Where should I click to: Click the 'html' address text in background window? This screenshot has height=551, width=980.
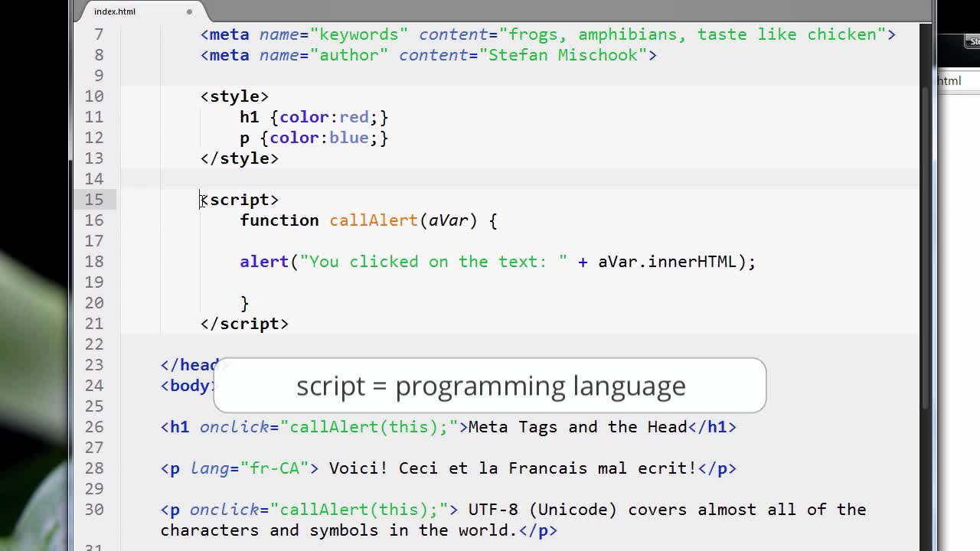pos(949,81)
